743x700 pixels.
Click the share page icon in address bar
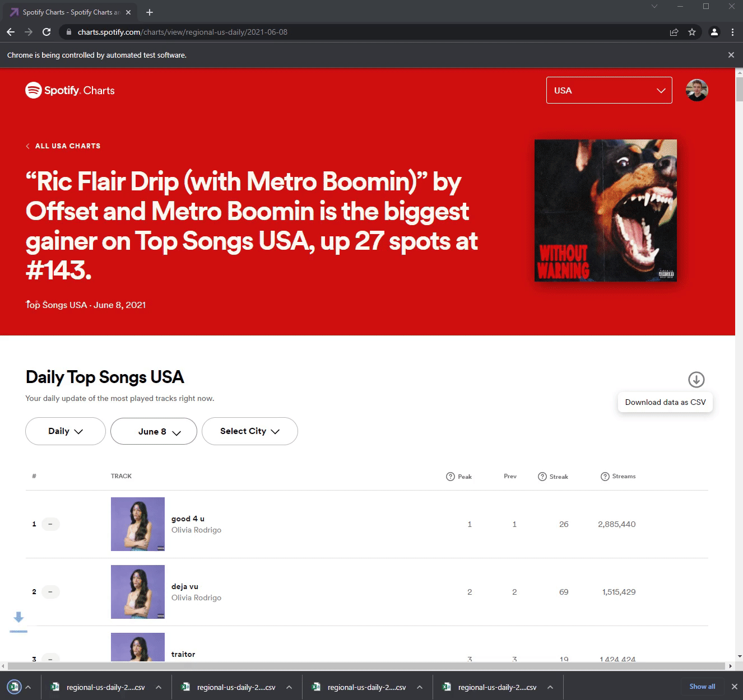674,32
